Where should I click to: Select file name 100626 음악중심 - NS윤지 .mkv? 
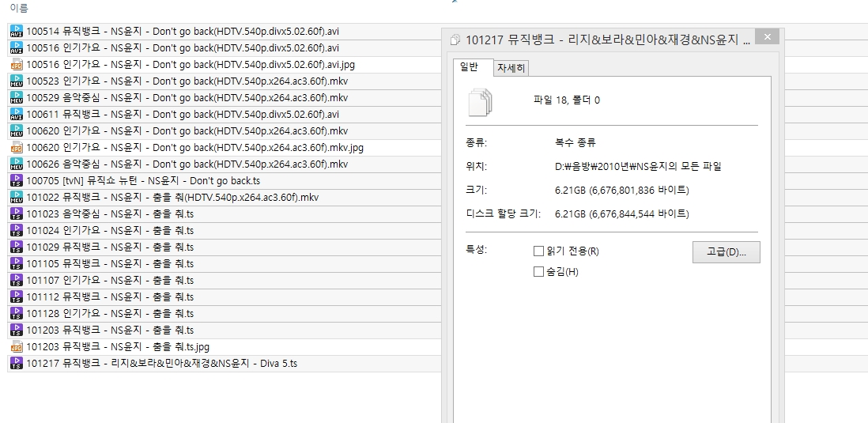tap(187, 164)
